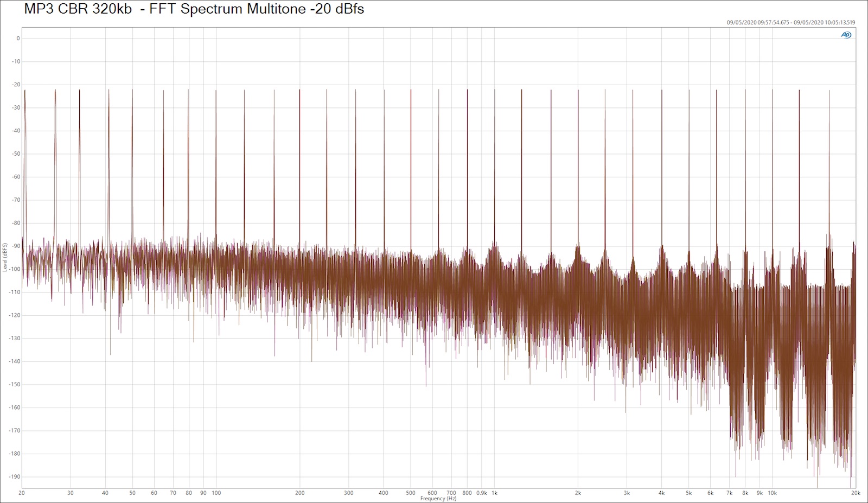Click the "1k" frequency axis tick label
Viewport: 868px width, 503px height.
click(494, 493)
